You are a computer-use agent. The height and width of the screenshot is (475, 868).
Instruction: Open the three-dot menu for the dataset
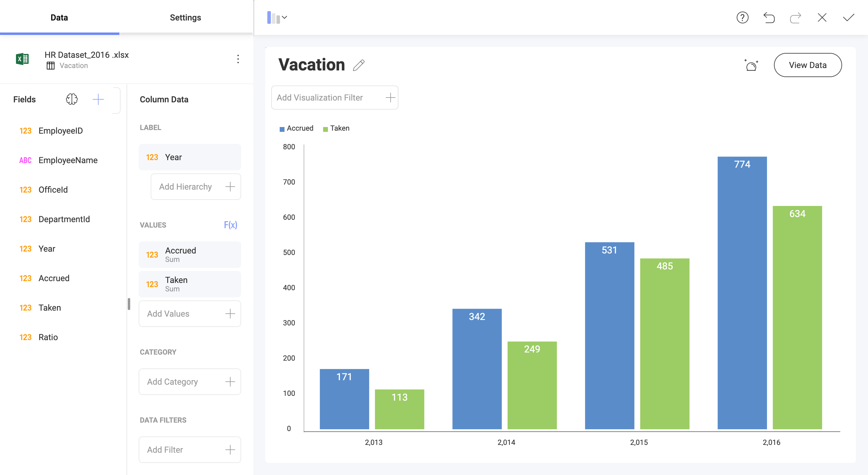click(x=239, y=59)
